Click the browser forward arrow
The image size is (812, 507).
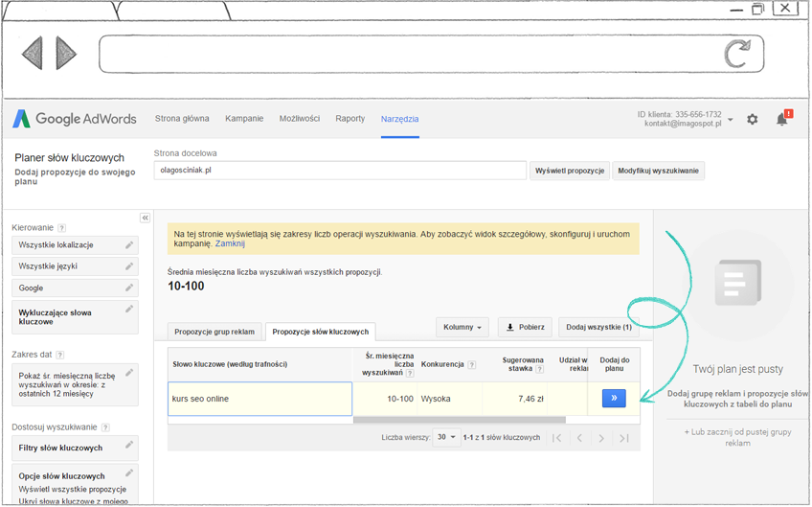point(66,53)
